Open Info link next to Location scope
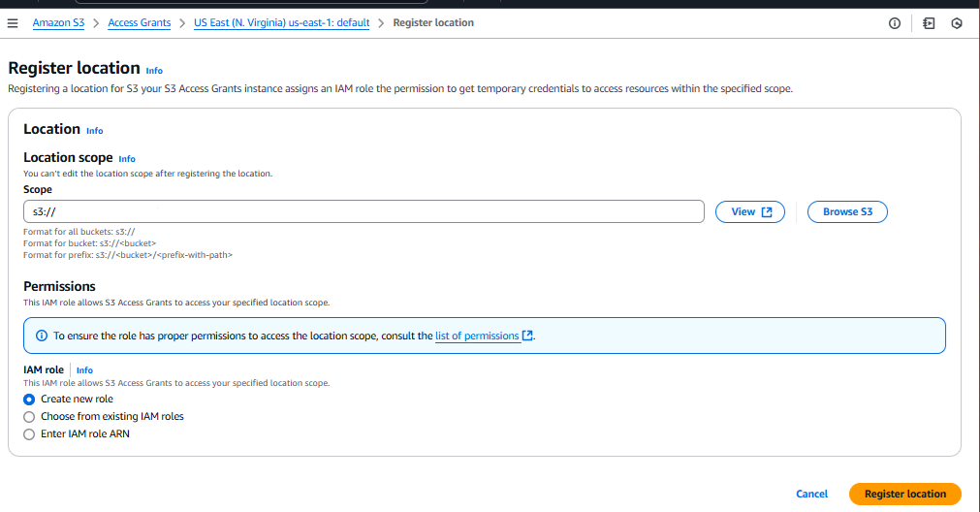 tap(127, 159)
